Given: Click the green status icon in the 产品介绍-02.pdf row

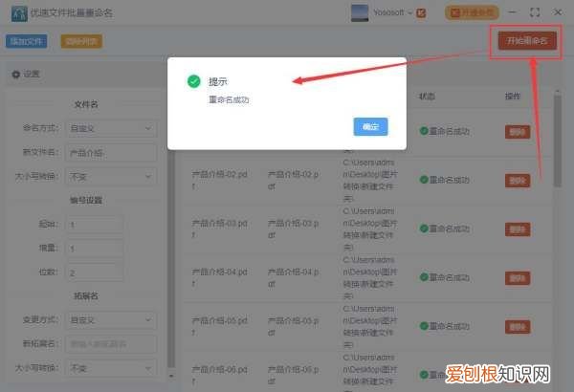Looking at the screenshot, I should pyautogui.click(x=424, y=180).
